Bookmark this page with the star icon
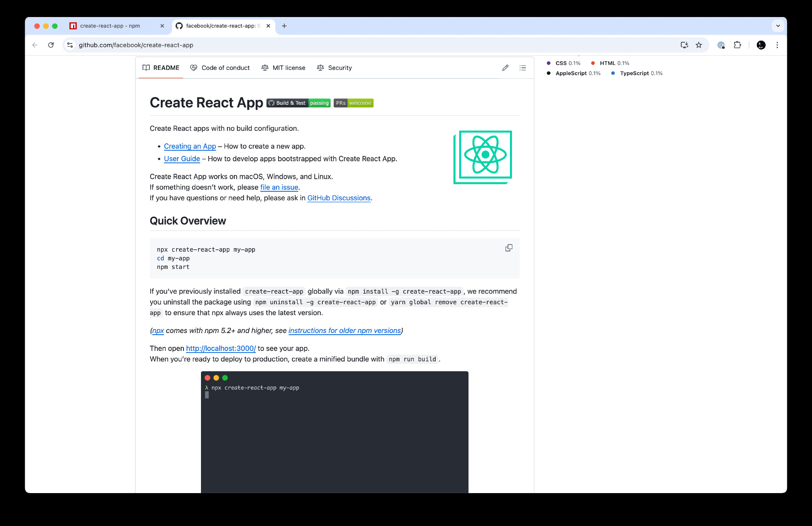This screenshot has height=526, width=812. point(699,45)
